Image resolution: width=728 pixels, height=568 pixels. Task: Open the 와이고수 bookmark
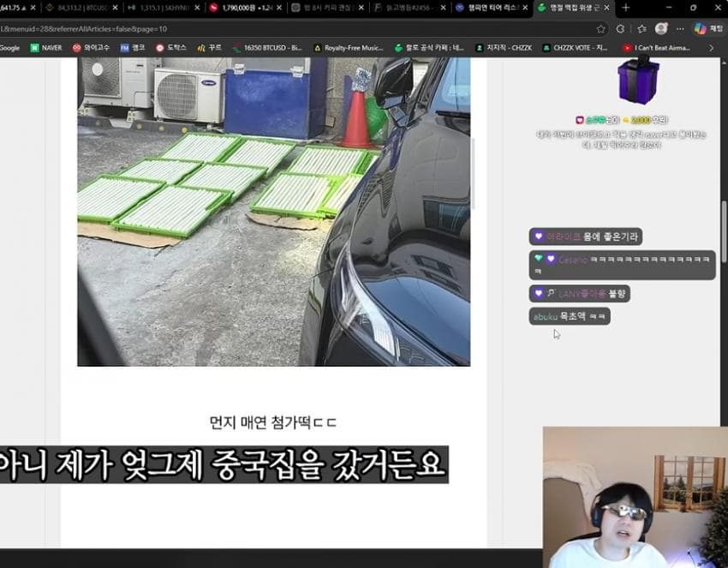91,48
